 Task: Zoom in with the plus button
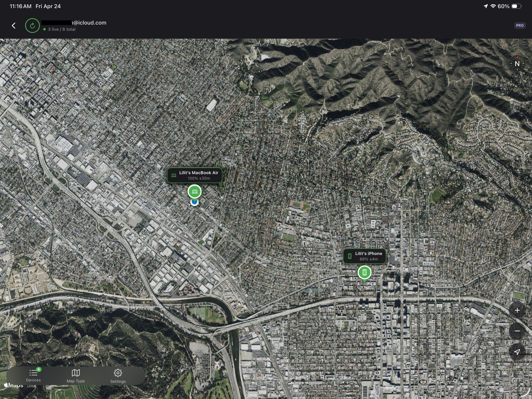tap(517, 310)
